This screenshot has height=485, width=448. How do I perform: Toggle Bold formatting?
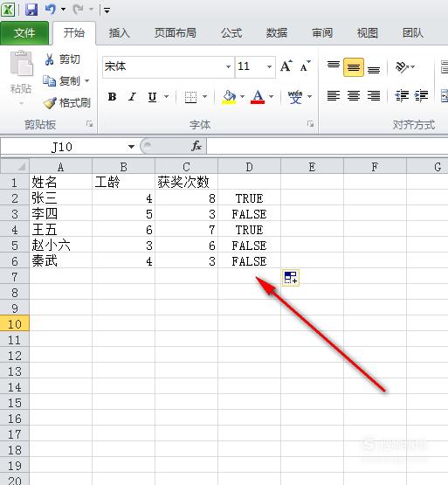click(x=113, y=97)
